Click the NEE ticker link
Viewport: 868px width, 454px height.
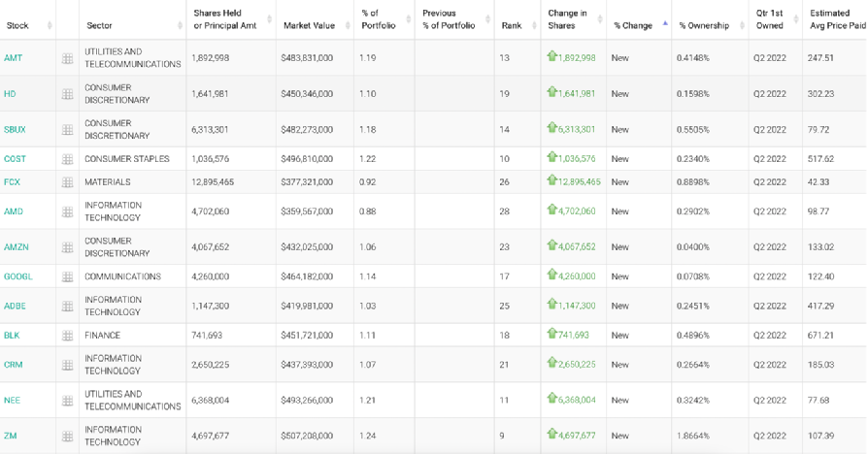(13, 401)
